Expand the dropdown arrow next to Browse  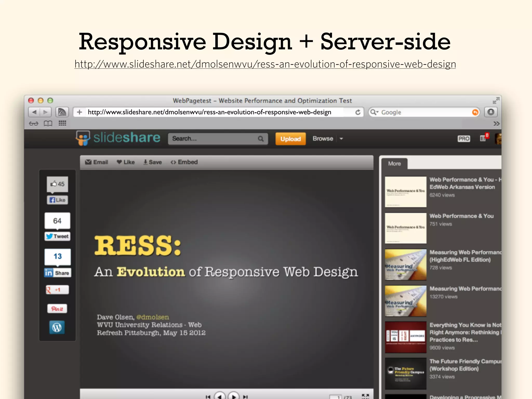point(341,139)
